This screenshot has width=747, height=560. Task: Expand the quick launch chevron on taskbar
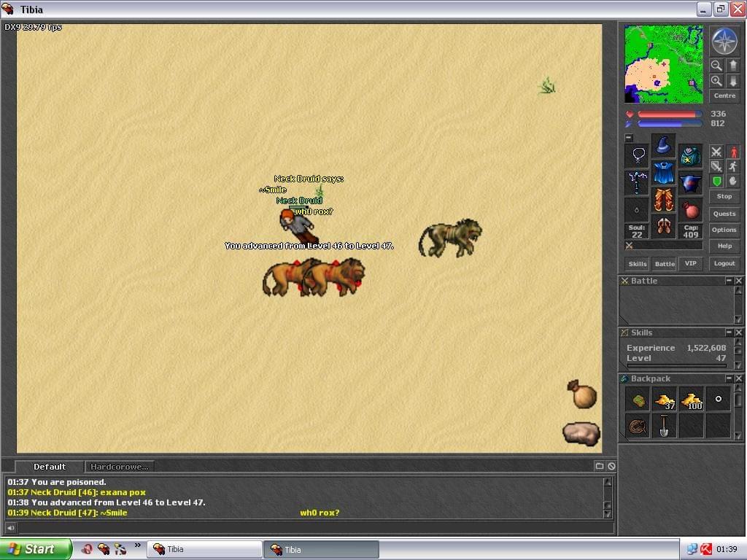(138, 545)
